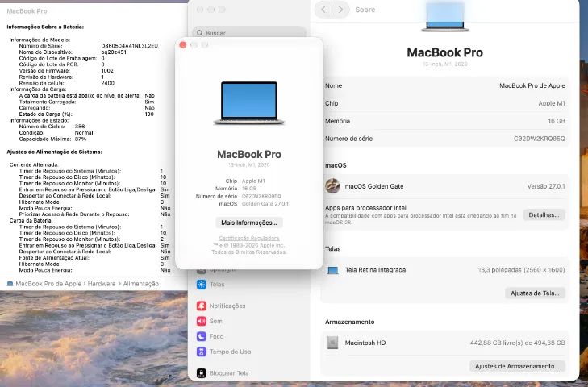Go back with the left chevron button
588x387 pixels.
(x=323, y=10)
